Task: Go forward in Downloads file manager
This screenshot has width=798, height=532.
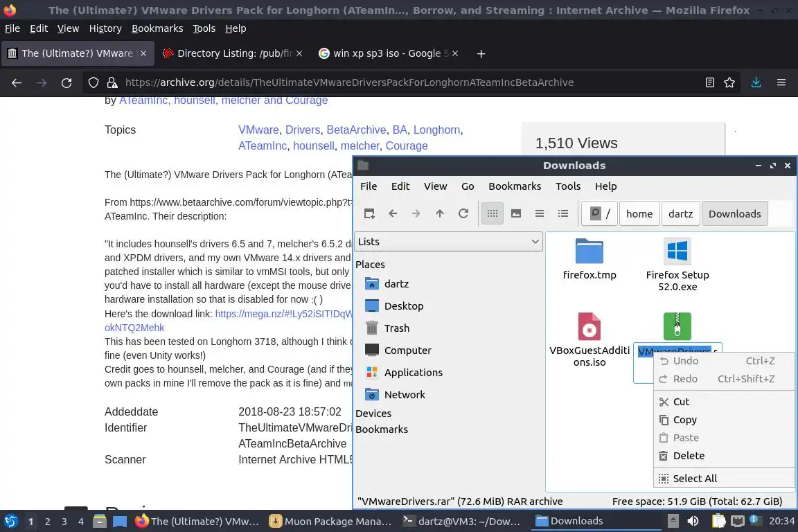Action: coord(416,213)
